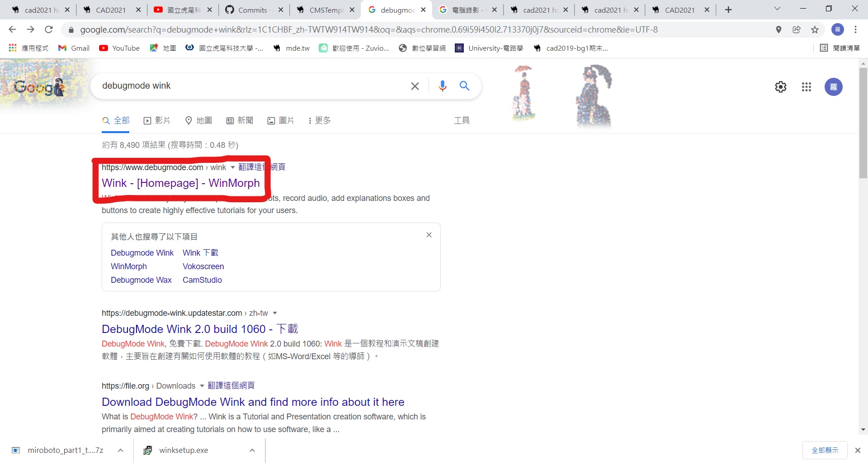Expand the debugmode.com result options arrow

233,167
